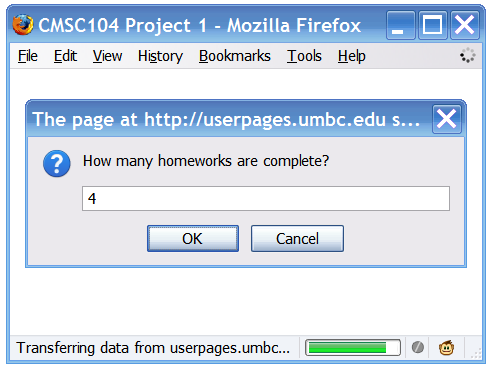Click the loading throbber icon
Screen dimensions: 493x368
(x=468, y=55)
